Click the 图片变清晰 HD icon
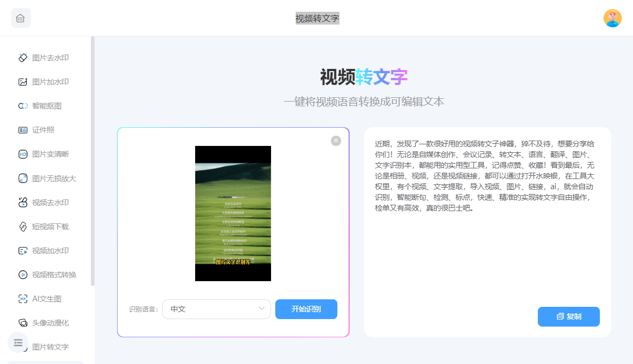 (x=22, y=154)
